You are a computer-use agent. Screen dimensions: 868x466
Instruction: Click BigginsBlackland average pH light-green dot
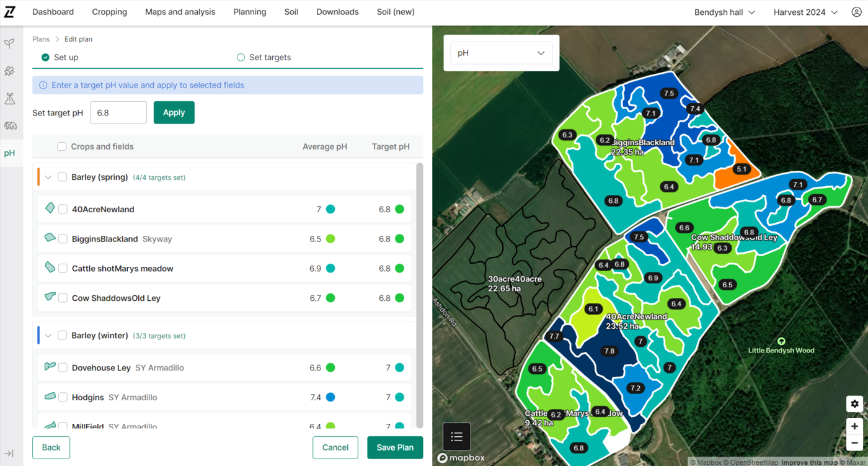click(330, 239)
